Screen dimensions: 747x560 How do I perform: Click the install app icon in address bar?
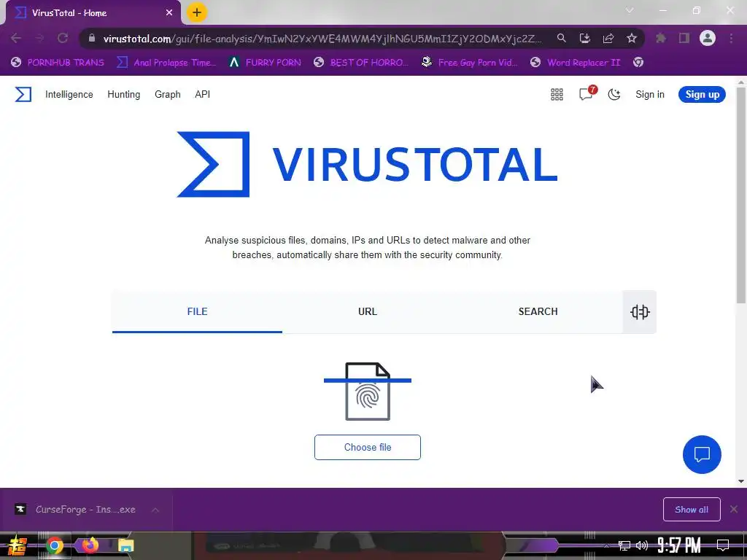tap(585, 38)
